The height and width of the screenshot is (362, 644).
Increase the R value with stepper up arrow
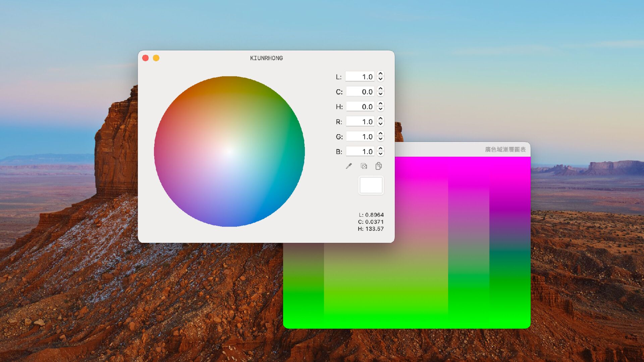(x=380, y=119)
